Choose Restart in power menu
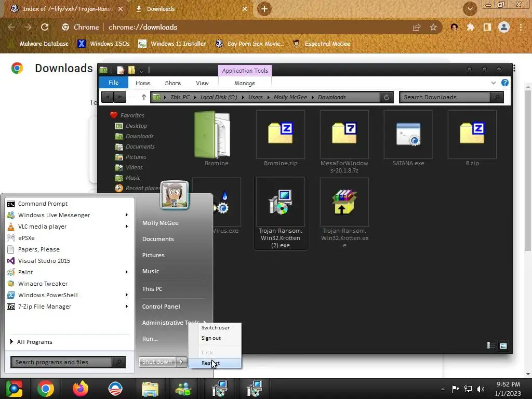This screenshot has width=532, height=399. 215,363
